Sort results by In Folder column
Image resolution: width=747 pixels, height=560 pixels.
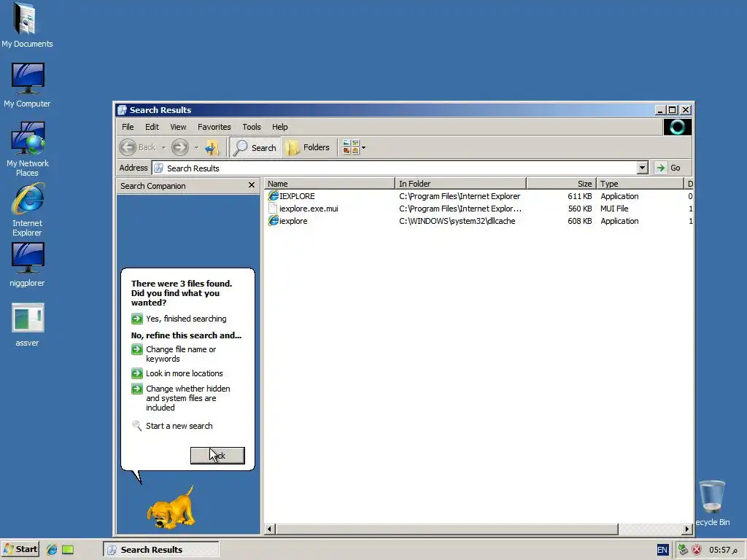(461, 184)
